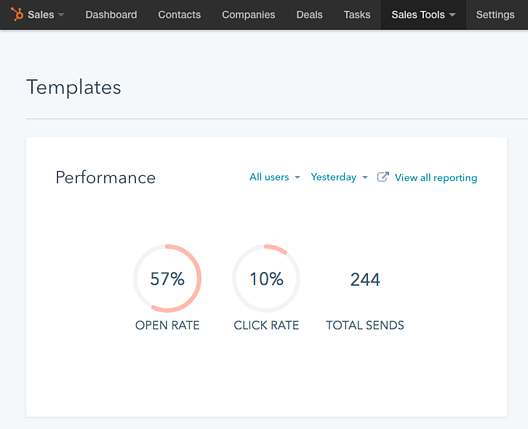
Task: Open the All users filter dropdown
Action: pyautogui.click(x=274, y=177)
